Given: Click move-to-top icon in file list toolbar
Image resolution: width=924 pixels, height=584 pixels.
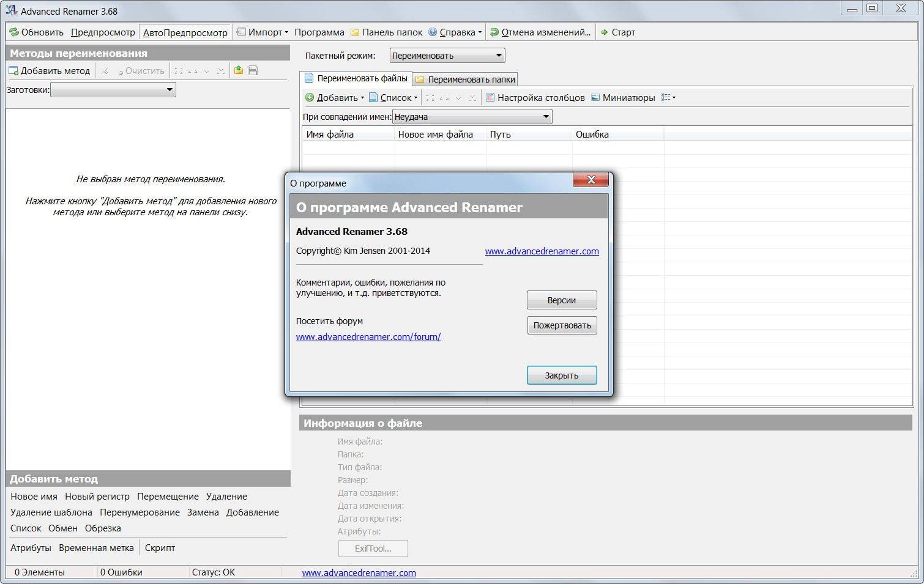Looking at the screenshot, I should coord(430,98).
